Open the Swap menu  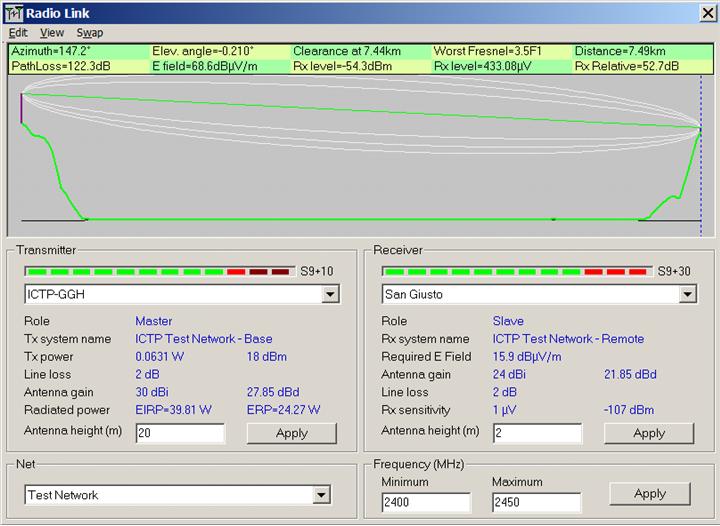90,33
